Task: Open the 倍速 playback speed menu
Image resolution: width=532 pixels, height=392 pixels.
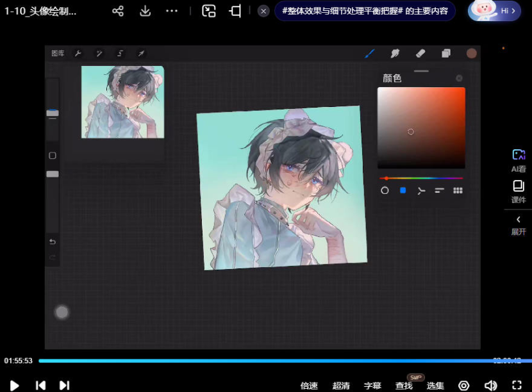Action: coord(309,386)
